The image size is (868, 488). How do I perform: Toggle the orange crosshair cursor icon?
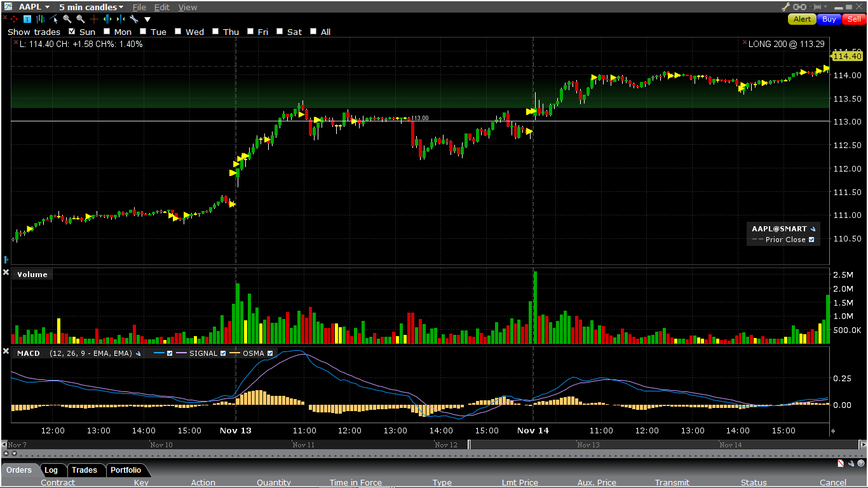(93, 19)
